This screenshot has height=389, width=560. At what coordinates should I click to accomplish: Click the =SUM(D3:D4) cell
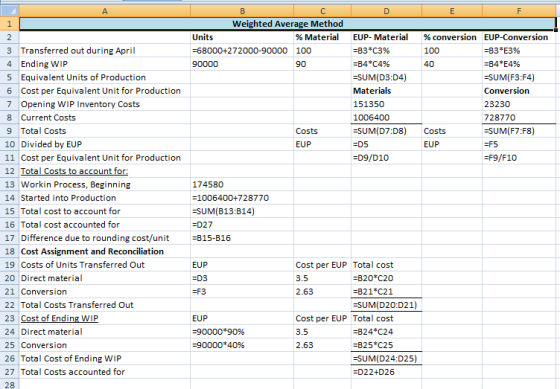click(x=386, y=78)
